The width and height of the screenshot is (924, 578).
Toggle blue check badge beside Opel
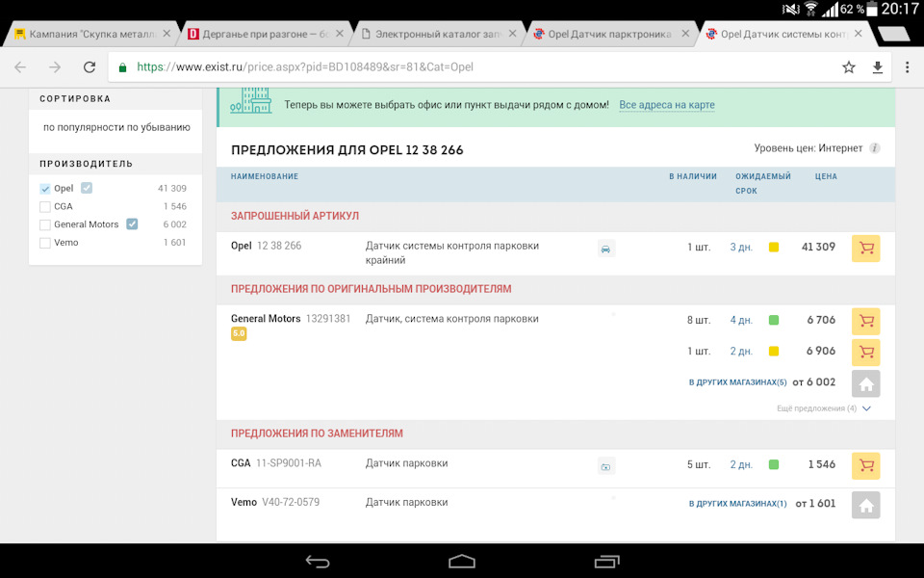coord(87,188)
